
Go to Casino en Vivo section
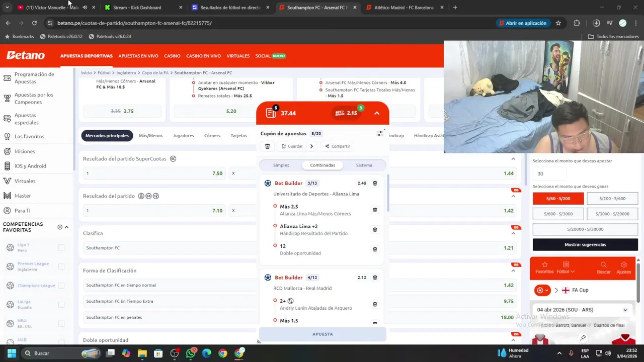203,56
